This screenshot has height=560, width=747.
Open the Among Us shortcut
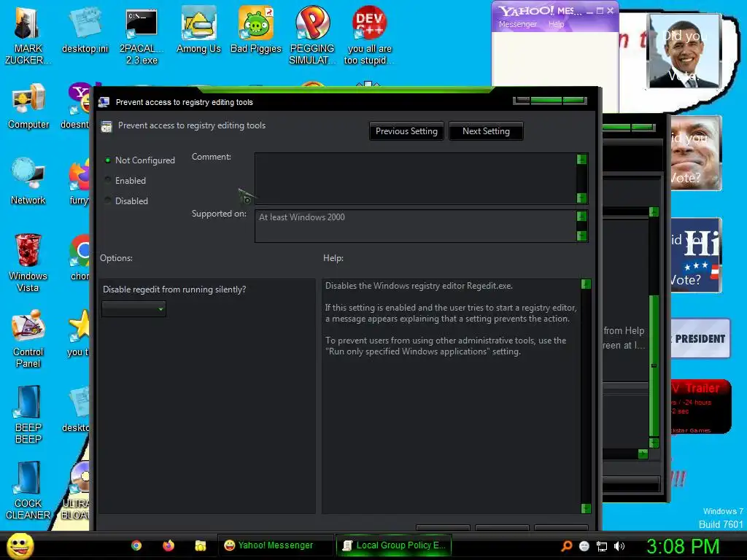click(x=198, y=30)
